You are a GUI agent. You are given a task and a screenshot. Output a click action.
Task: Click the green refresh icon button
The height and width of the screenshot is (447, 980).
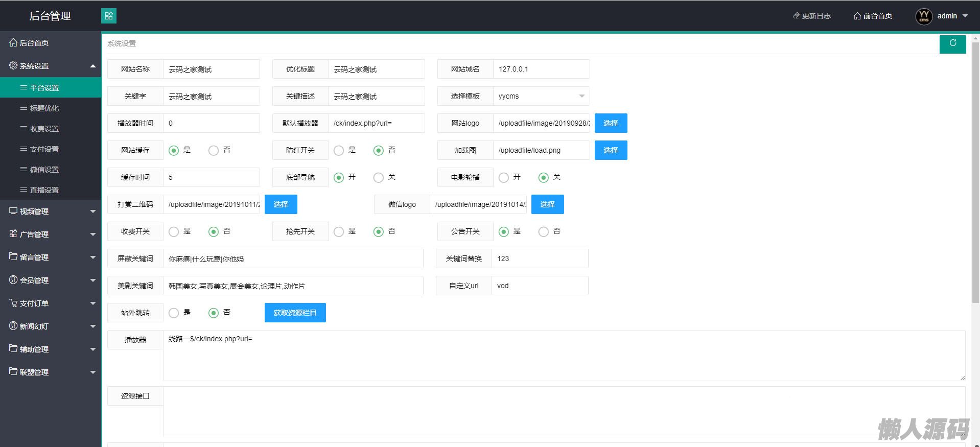tap(952, 44)
